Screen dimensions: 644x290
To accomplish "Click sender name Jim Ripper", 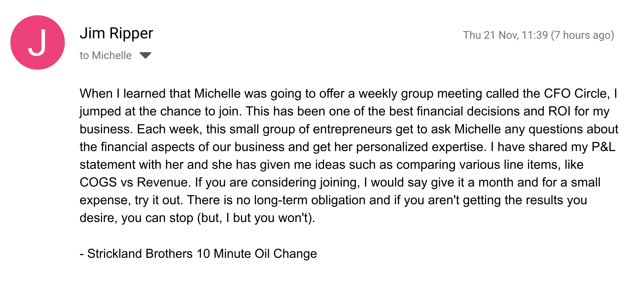I will [x=116, y=33].
